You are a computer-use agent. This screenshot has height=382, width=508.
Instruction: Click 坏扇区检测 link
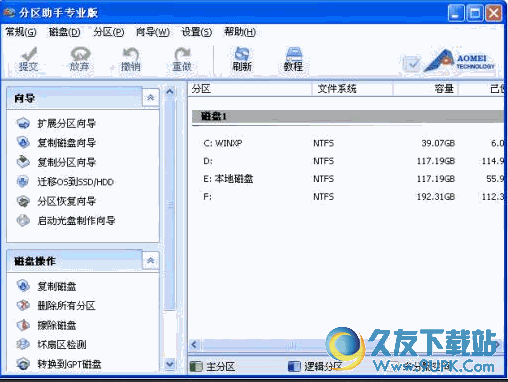pyautogui.click(x=62, y=345)
